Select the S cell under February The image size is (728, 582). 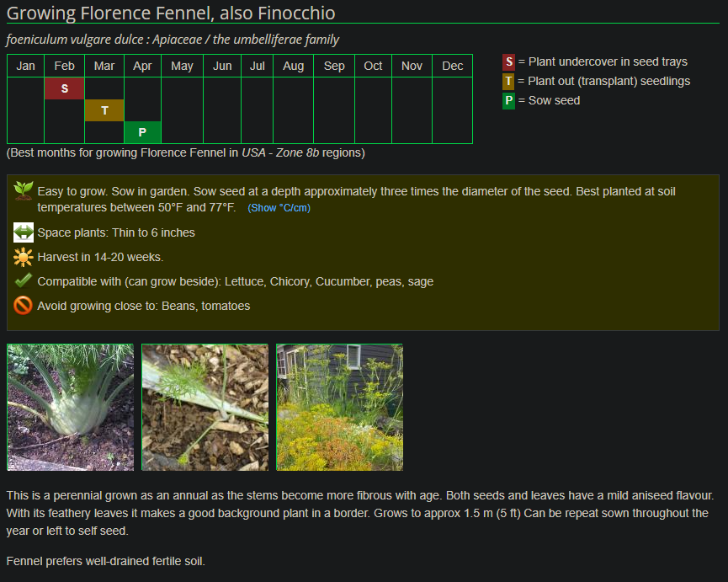point(65,88)
